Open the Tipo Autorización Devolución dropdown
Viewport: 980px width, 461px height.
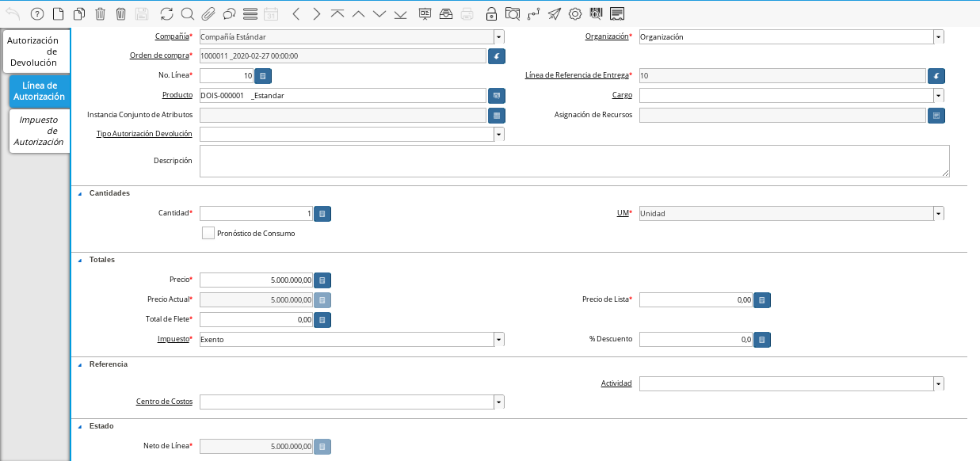pyautogui.click(x=498, y=135)
